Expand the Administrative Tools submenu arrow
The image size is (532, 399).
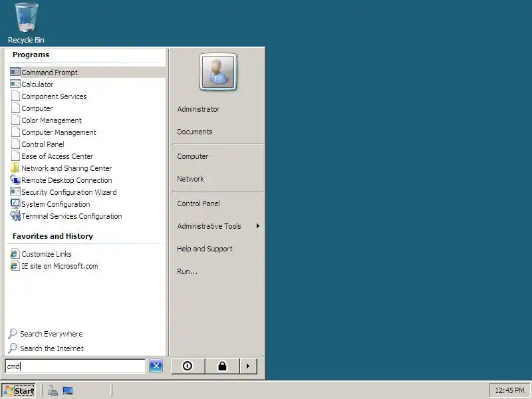pyautogui.click(x=258, y=225)
